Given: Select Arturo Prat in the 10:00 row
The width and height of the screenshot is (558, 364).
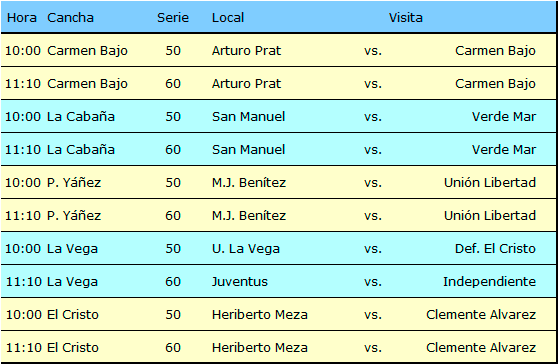Looking at the screenshot, I should pos(246,51).
